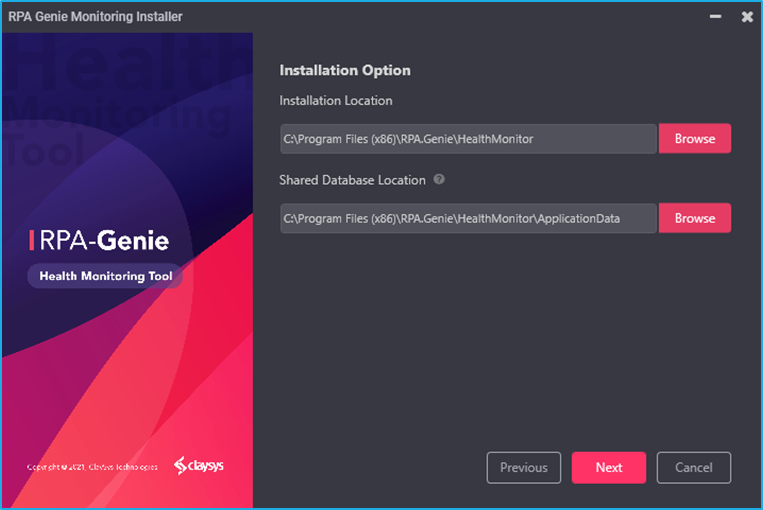
Task: Go back with the Previous button
Action: 523,467
